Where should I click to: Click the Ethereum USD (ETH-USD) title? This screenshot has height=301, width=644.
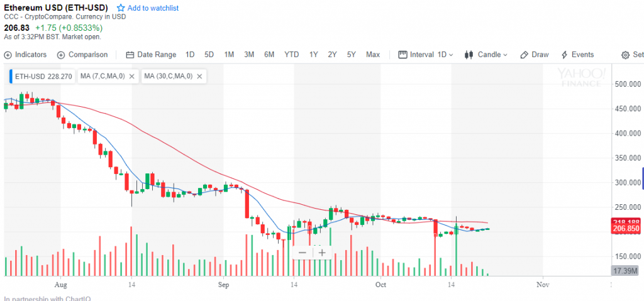56,8
